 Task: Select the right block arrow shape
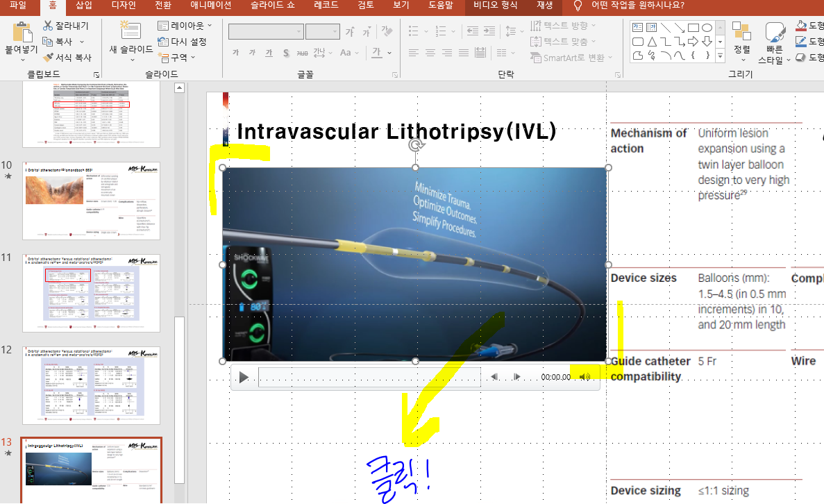pyautogui.click(x=693, y=41)
